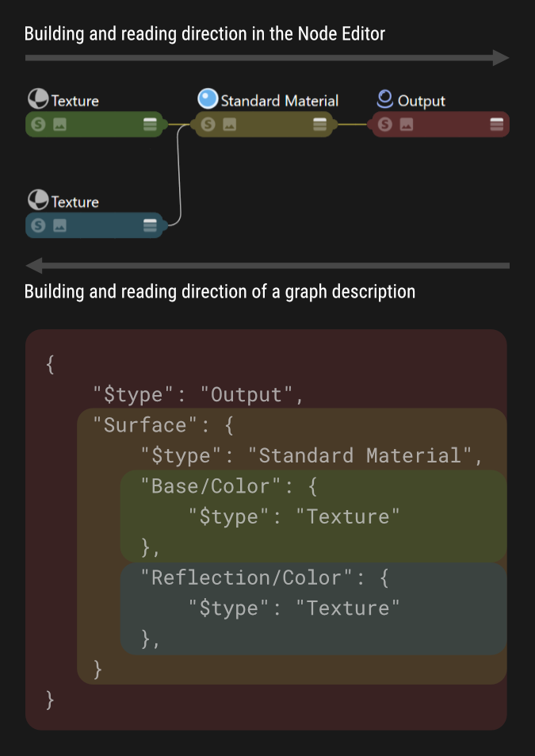Click the Output node type icon
Screen dimensions: 535x756
coord(385,99)
